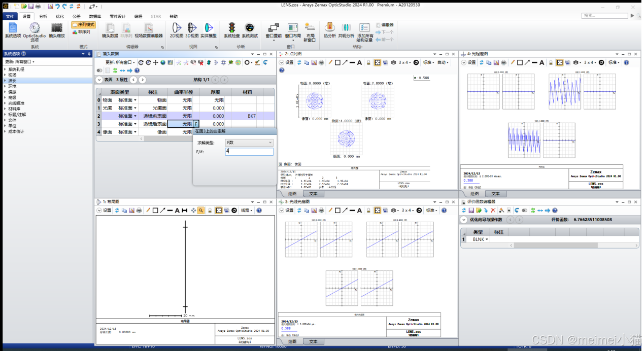Viewport: 644px width, 351px height.
Task: Open the 实体模型 shaded model
Action: point(209,30)
